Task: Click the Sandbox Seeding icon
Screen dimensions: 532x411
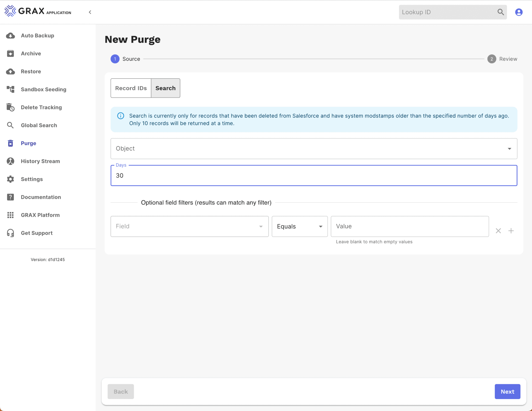Action: pos(10,89)
